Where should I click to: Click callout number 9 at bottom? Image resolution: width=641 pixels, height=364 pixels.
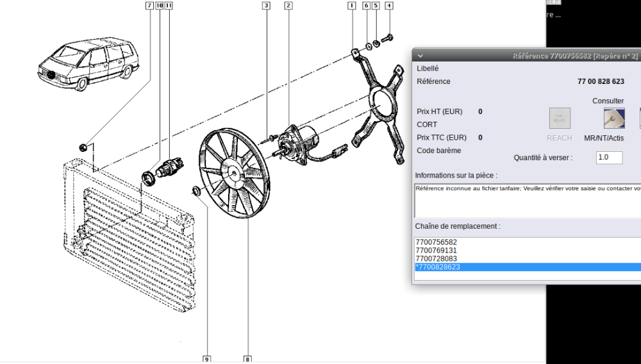pyautogui.click(x=207, y=360)
